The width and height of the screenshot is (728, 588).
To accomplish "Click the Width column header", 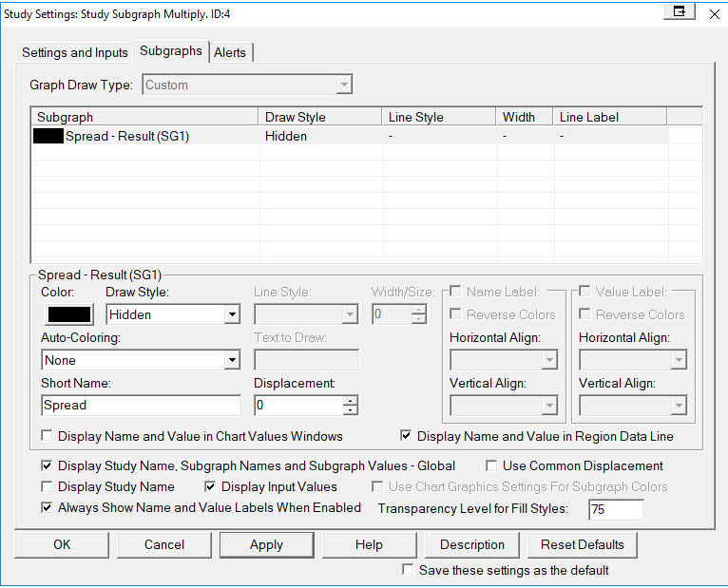I will pyautogui.click(x=525, y=117).
